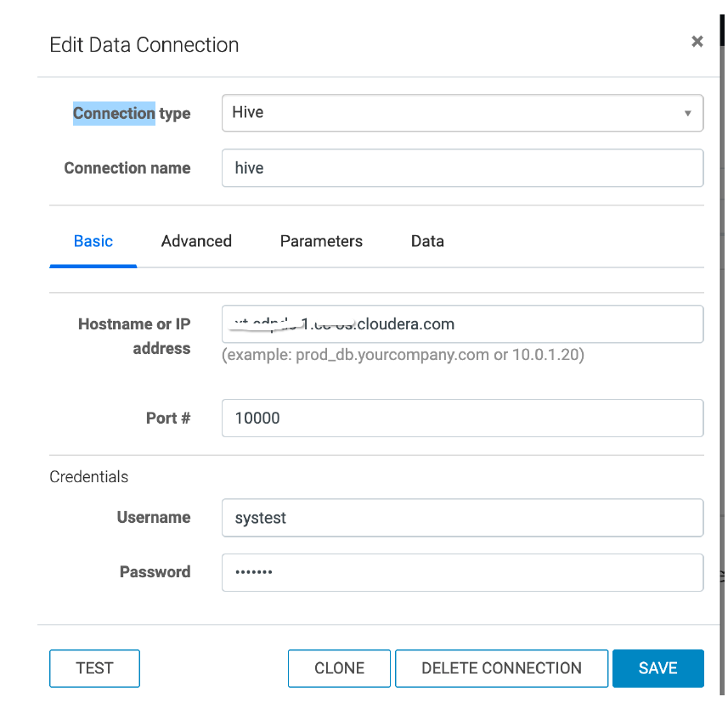The image size is (728, 725).
Task: Save the data connection
Action: [x=657, y=668]
